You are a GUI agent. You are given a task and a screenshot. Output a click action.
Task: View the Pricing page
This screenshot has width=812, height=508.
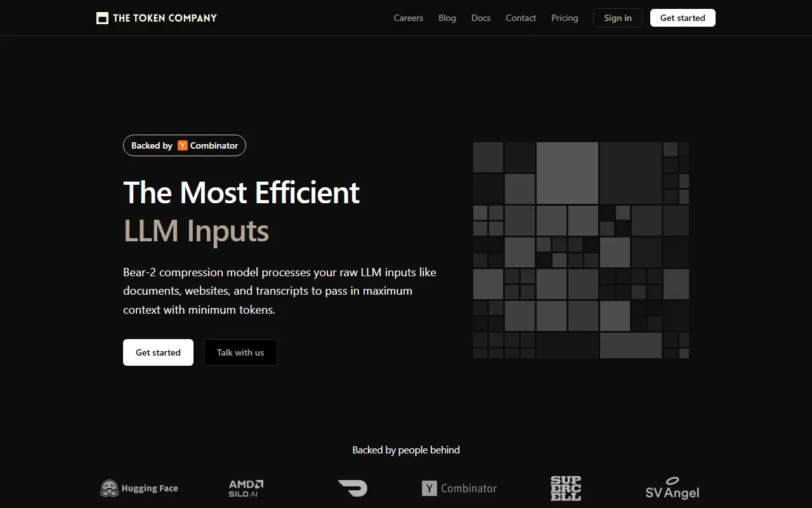click(565, 18)
